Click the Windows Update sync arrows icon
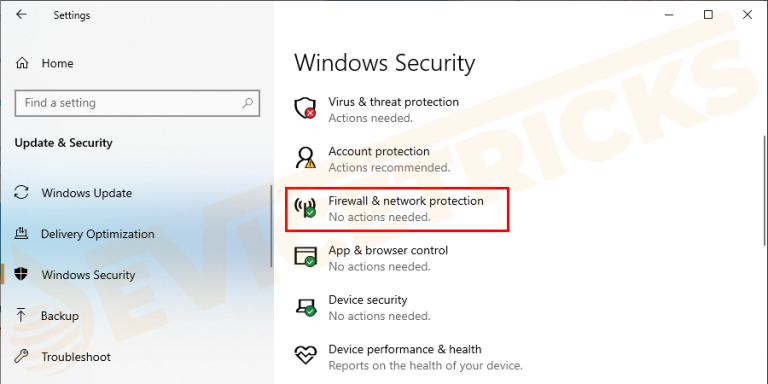The width and height of the screenshot is (768, 384). [x=21, y=192]
